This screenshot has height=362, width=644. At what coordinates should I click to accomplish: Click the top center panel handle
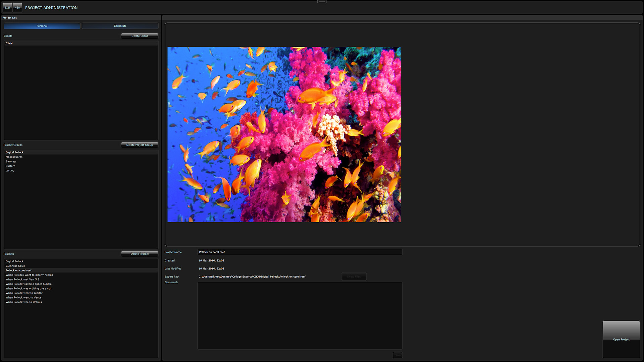tap(322, 2)
